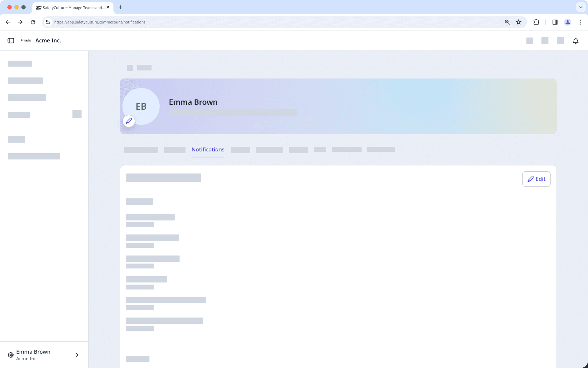
Task: Toggle the browser side panel icon
Action: (x=554, y=22)
